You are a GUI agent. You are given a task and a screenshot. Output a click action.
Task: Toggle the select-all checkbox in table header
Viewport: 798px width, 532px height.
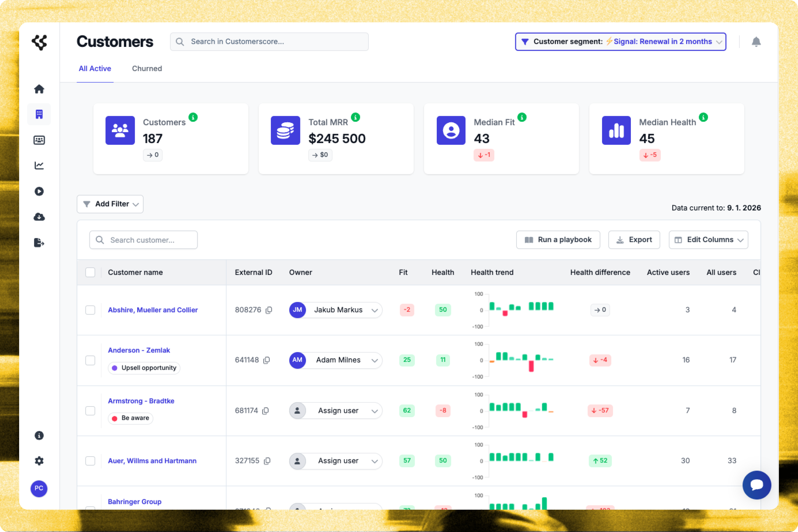pos(90,272)
